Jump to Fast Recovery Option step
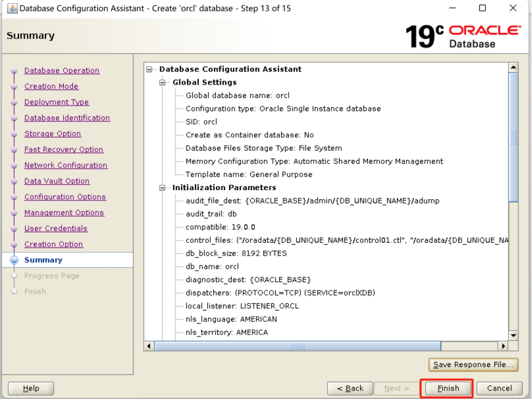 (64, 149)
